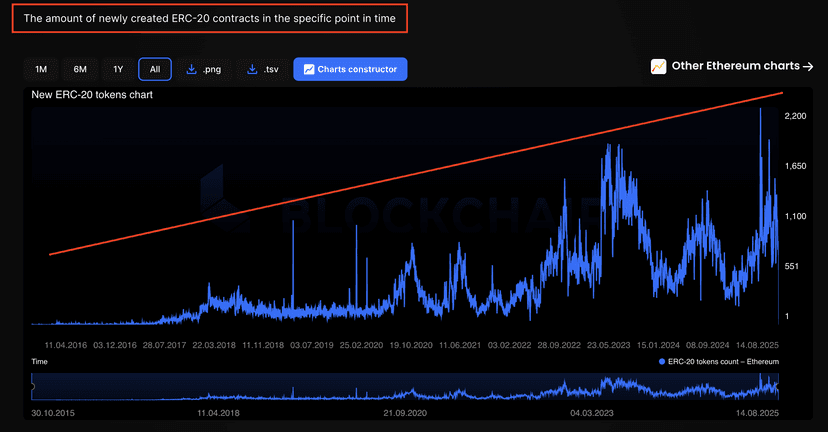The width and height of the screenshot is (828, 432).
Task: Click the arrow after Other Ethereum charts
Action: [808, 67]
